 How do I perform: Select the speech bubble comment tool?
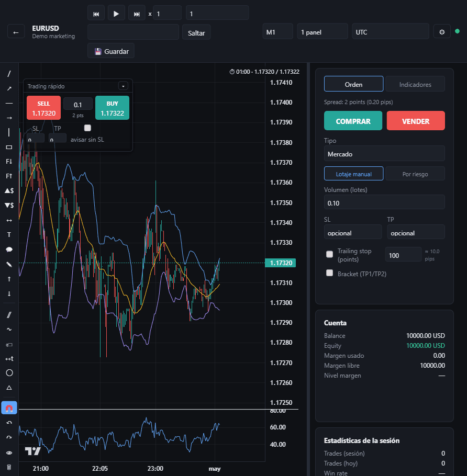point(9,250)
